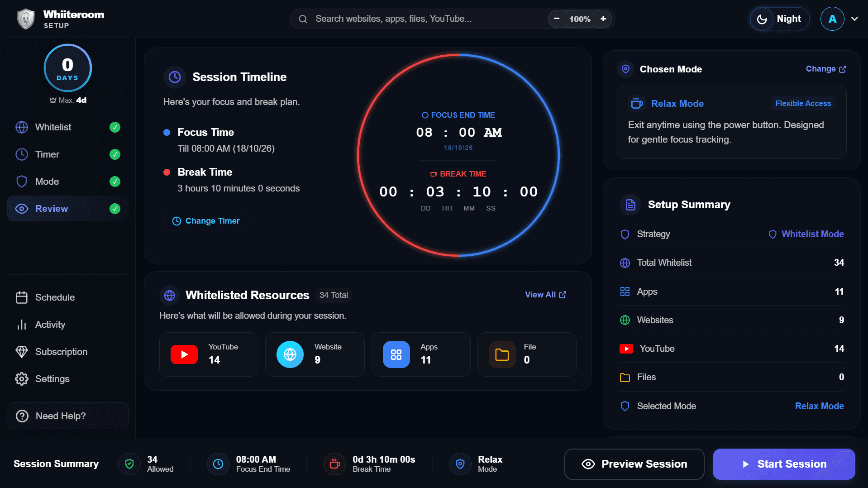This screenshot has height=488, width=868.
Task: Decrease zoom with the minus button
Action: [557, 19]
